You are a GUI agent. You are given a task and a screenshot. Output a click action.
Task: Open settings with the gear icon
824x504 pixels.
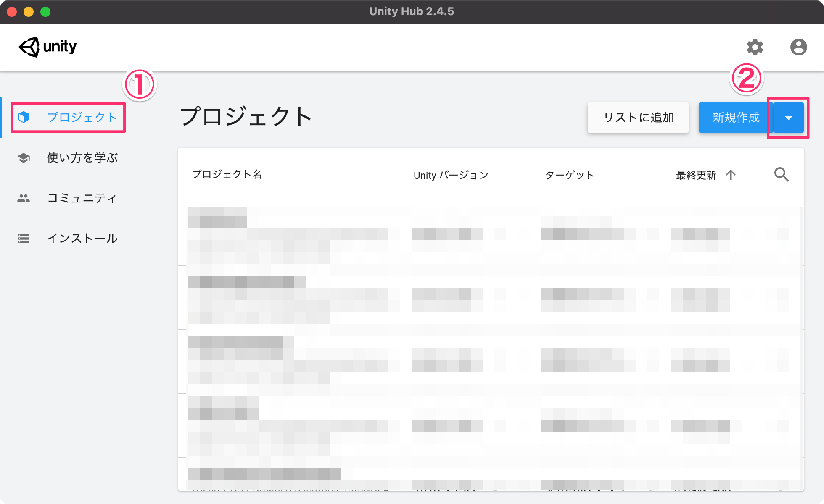coord(755,47)
